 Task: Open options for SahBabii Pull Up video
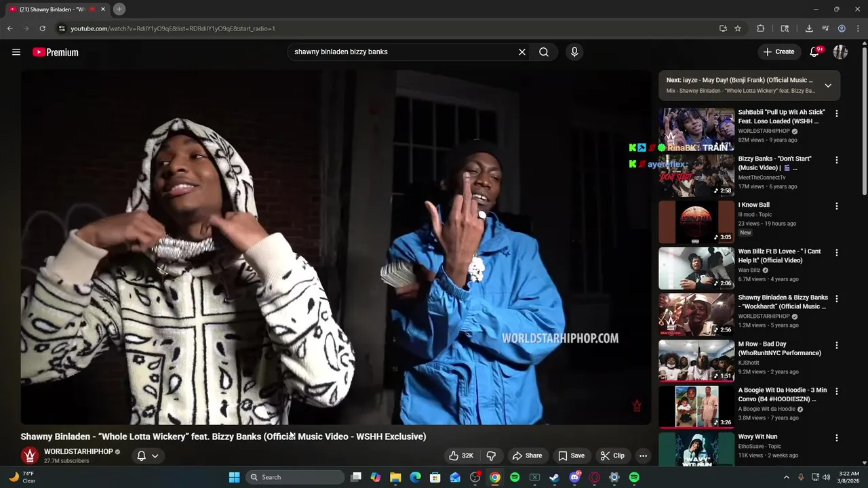pos(836,114)
